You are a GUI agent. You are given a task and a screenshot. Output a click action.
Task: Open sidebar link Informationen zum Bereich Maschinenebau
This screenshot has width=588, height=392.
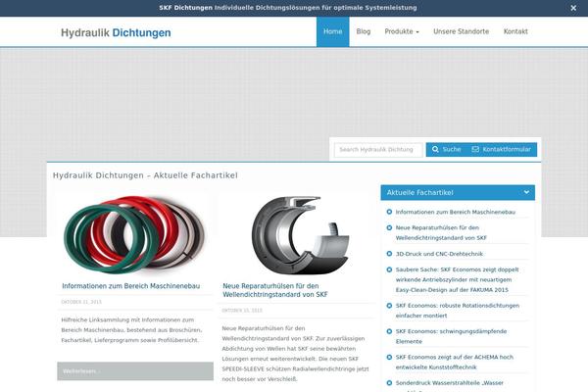coord(456,212)
